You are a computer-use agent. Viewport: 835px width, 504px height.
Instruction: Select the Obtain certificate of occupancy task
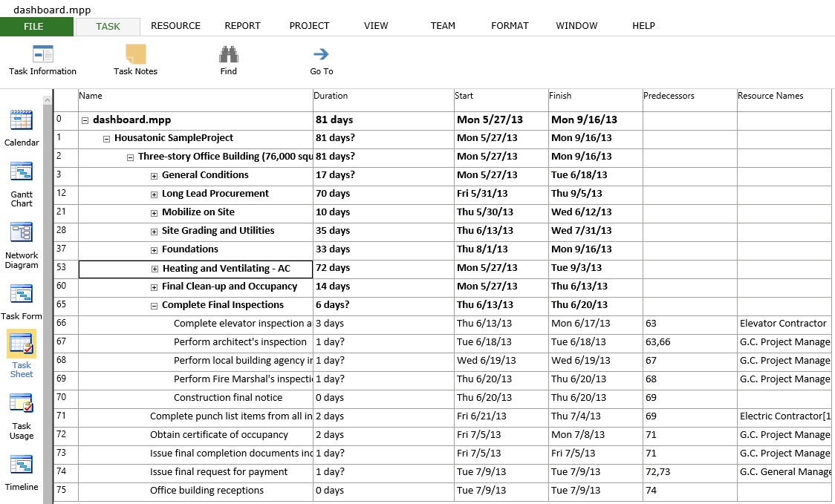coord(223,434)
